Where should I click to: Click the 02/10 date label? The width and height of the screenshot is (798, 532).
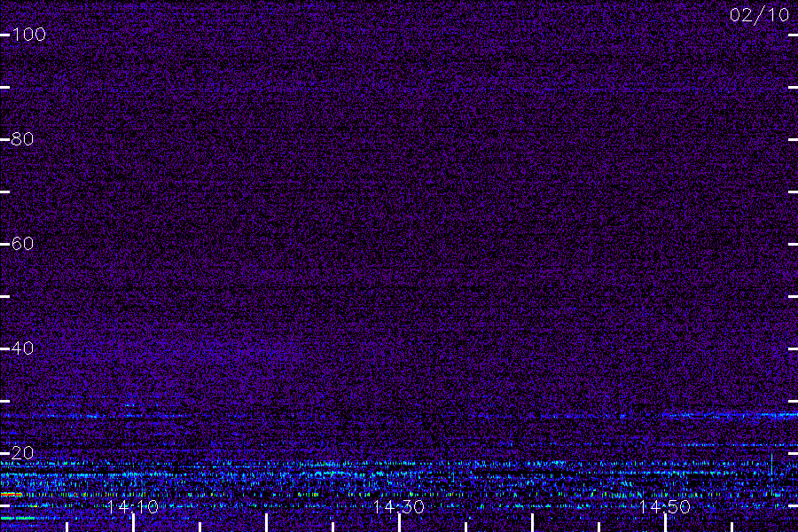click(759, 15)
